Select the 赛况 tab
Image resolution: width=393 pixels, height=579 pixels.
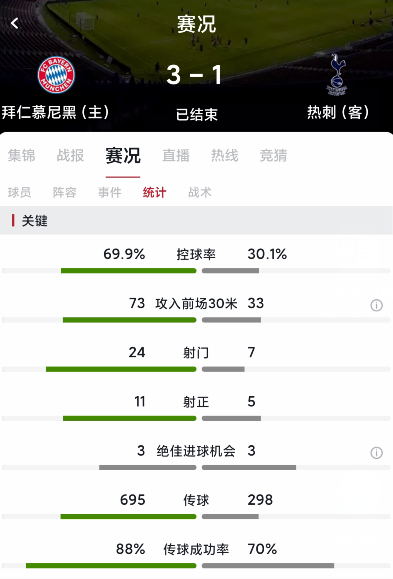[x=123, y=155]
